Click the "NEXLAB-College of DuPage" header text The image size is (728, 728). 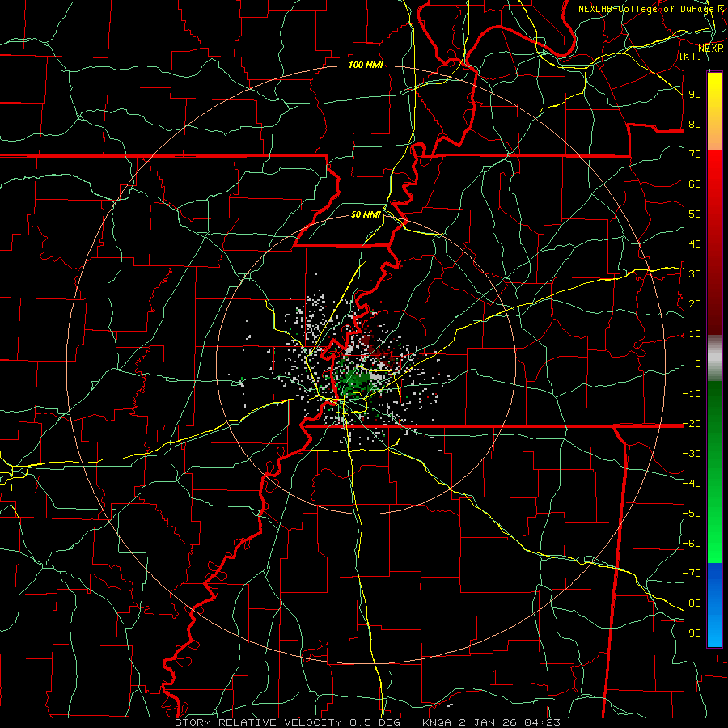[x=645, y=9]
